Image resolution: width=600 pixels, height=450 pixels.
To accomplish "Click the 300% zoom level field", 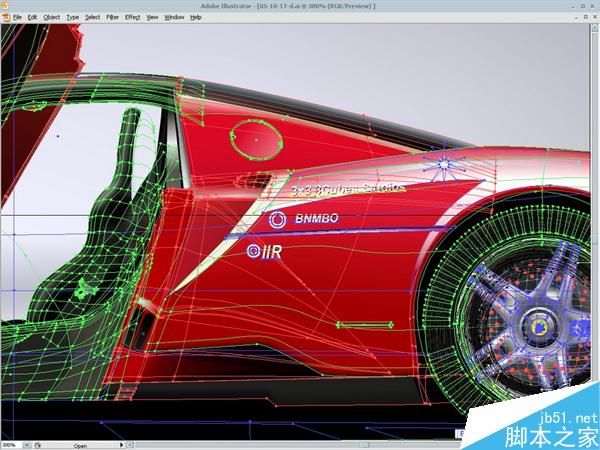I will [x=11, y=445].
